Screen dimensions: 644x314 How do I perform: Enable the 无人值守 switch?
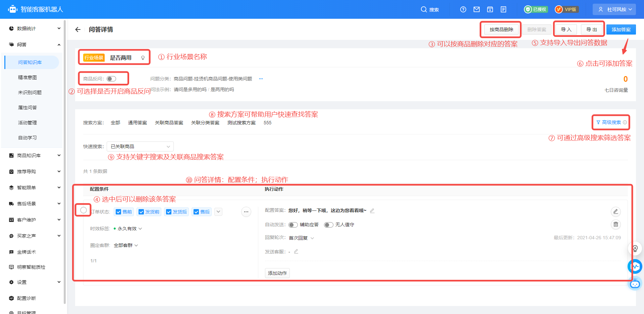coord(329,225)
